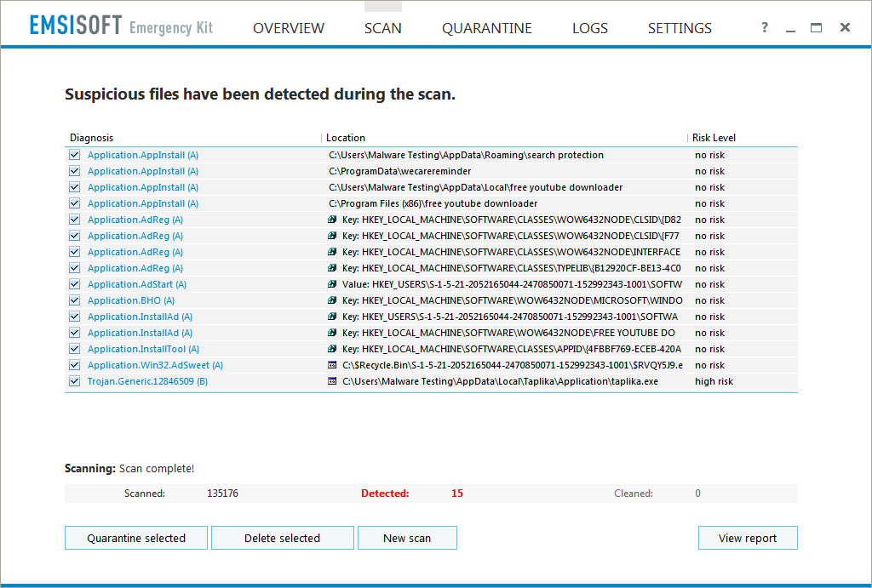872x588 pixels.
Task: Uncheck the InstallAd FREE YOUTUBE DO row checkbox
Action: (x=75, y=333)
